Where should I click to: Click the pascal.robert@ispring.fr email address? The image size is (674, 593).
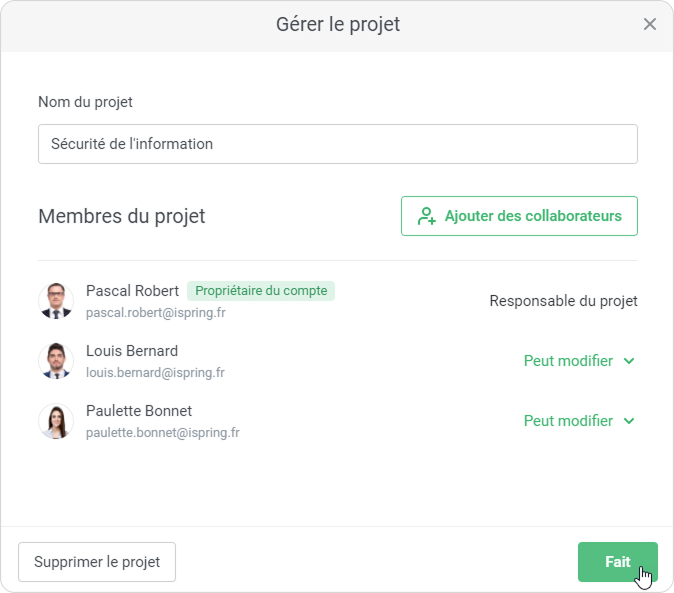(155, 313)
